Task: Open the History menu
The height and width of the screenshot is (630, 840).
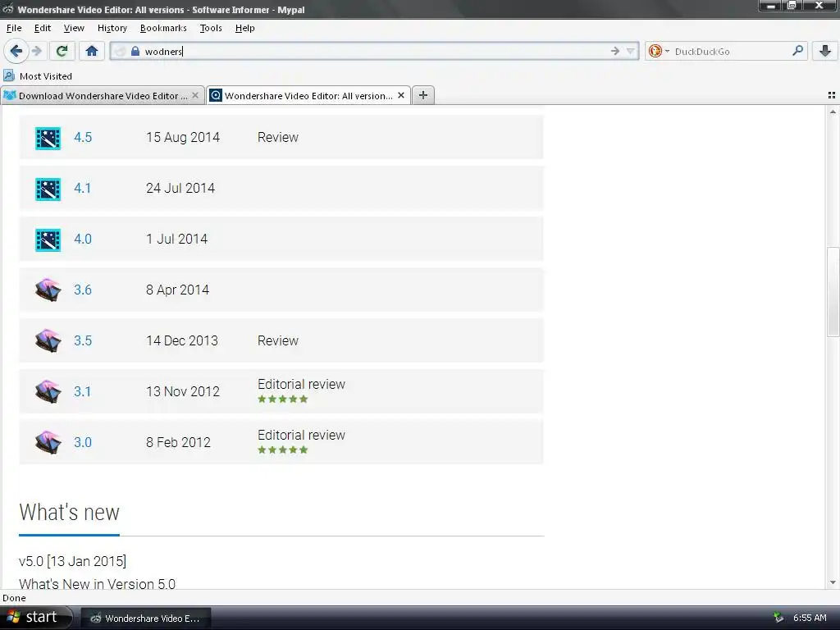Action: [112, 28]
